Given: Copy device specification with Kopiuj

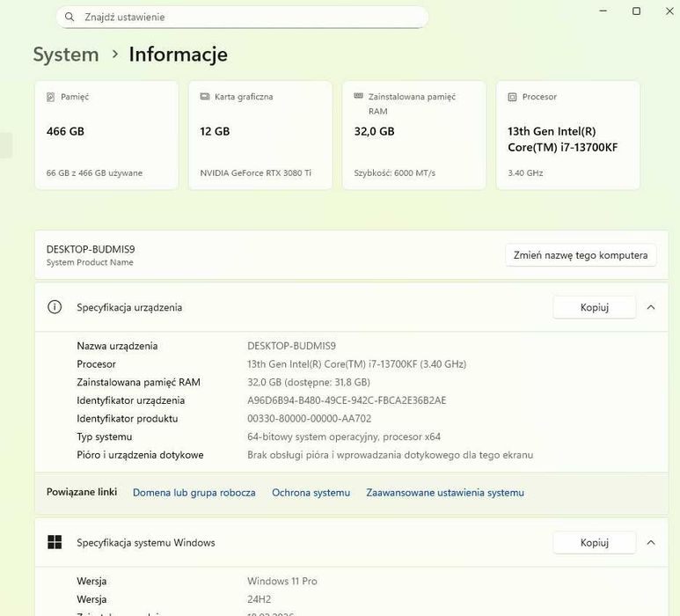Looking at the screenshot, I should click(x=595, y=307).
